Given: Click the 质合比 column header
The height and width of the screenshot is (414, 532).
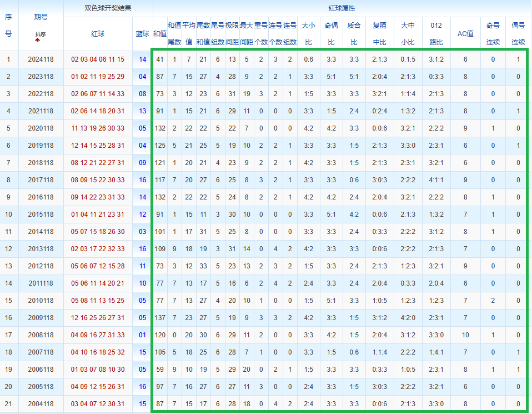Looking at the screenshot, I should pyautogui.click(x=354, y=34).
